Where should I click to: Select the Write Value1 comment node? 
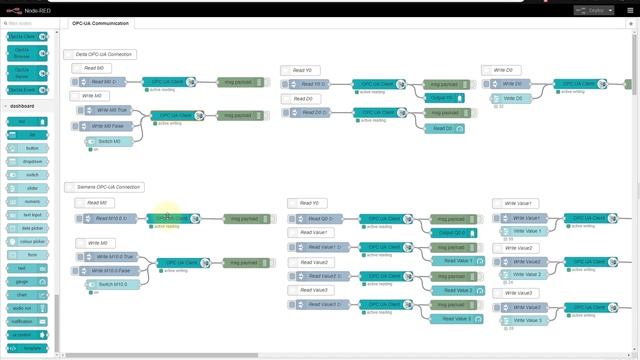click(x=516, y=203)
